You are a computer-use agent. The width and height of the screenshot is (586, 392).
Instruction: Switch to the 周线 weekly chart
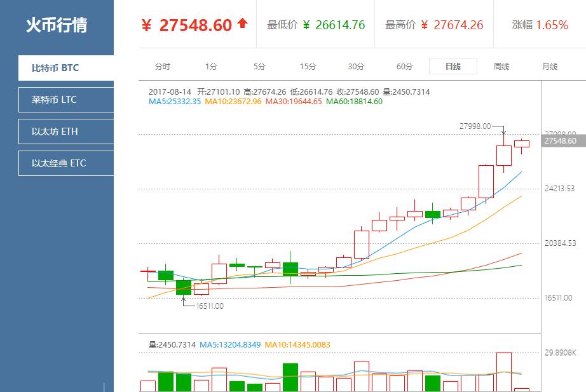(x=501, y=67)
